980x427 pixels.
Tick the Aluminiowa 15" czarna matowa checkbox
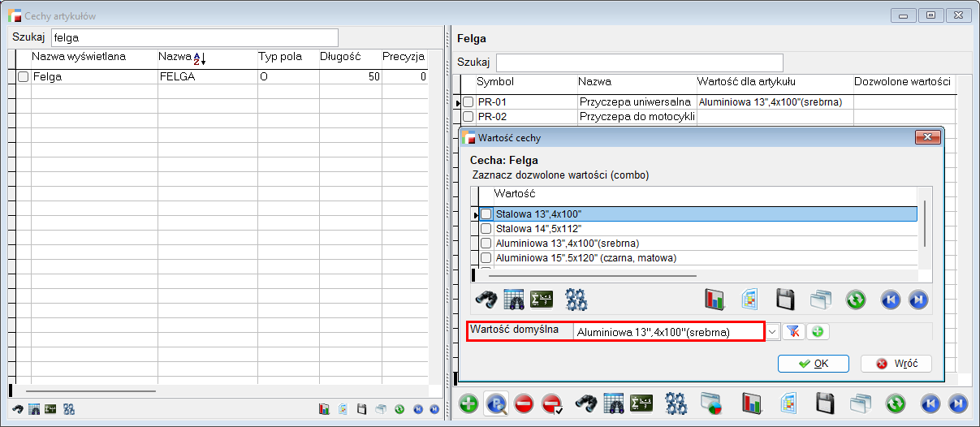coord(486,258)
